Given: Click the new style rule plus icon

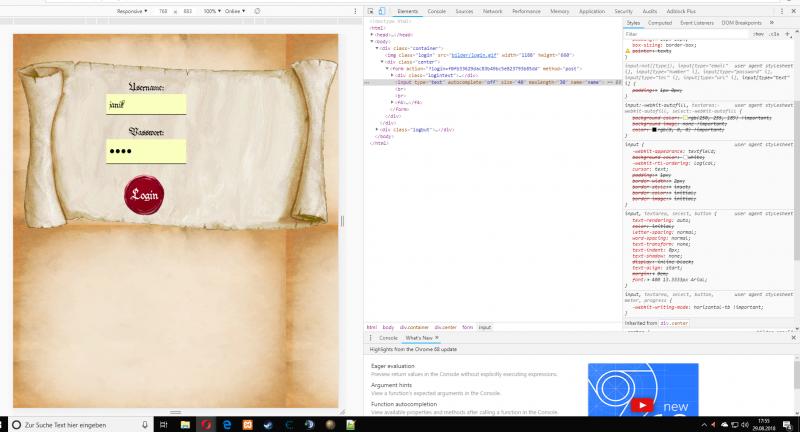Looking at the screenshot, I should point(785,34).
